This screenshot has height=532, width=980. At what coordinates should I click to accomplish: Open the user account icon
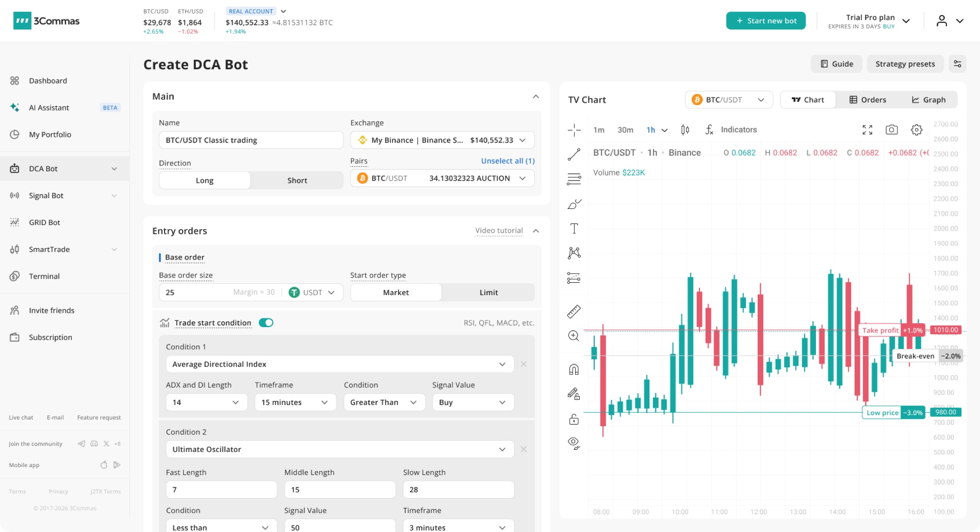point(942,21)
